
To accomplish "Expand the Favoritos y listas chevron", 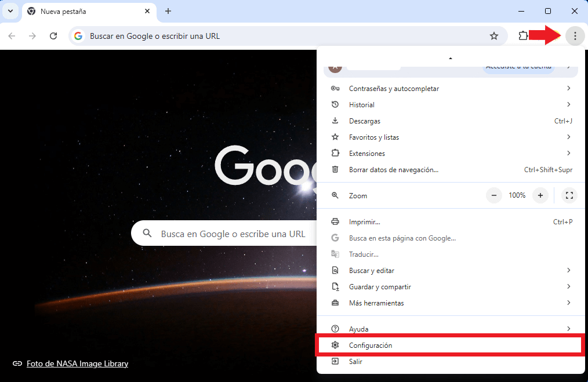I will 568,137.
